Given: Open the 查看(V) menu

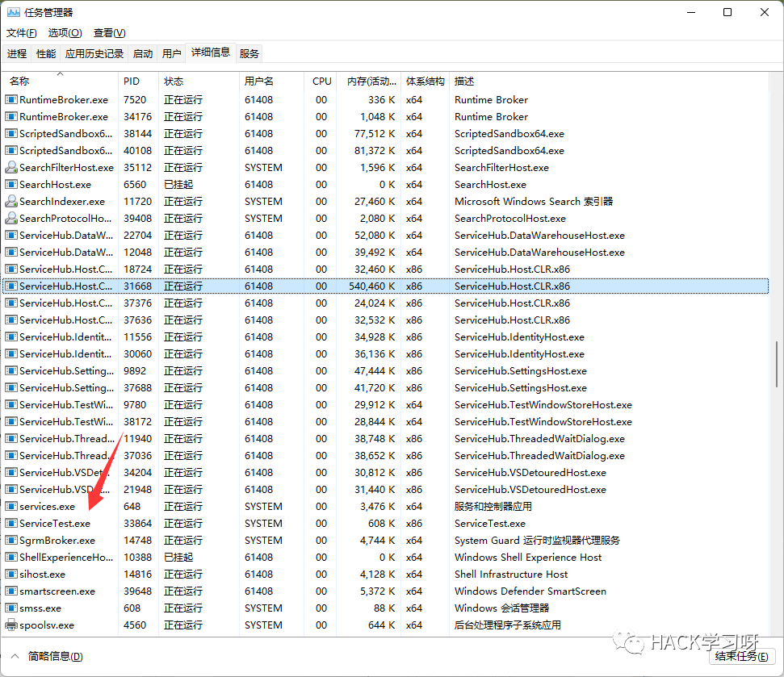Looking at the screenshot, I should pyautogui.click(x=110, y=33).
